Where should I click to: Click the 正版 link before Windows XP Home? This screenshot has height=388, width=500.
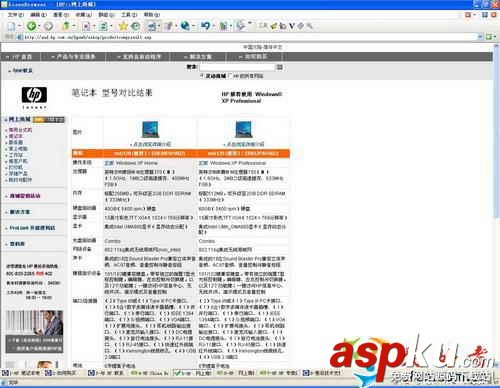(x=109, y=163)
